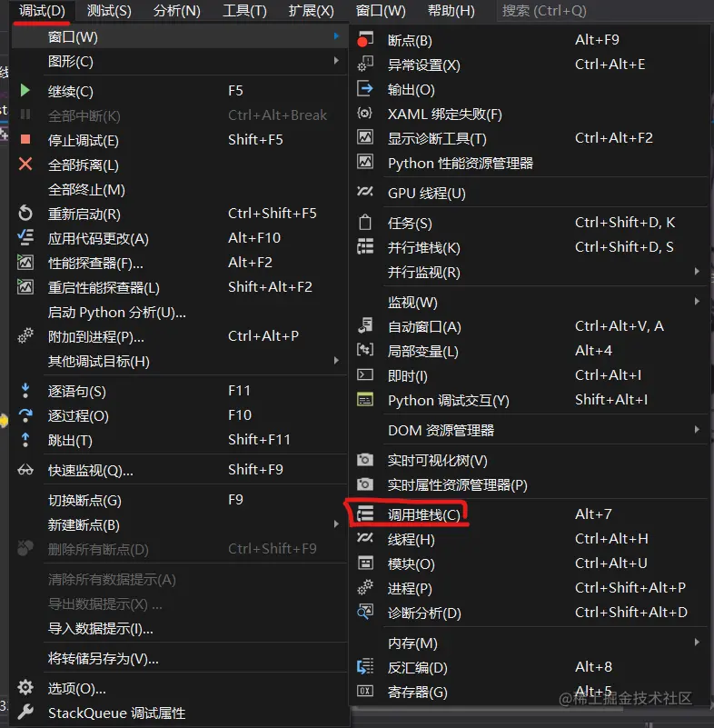Click the StackQueue debug properties wrench icon
The width and height of the screenshot is (714, 728).
(x=25, y=712)
